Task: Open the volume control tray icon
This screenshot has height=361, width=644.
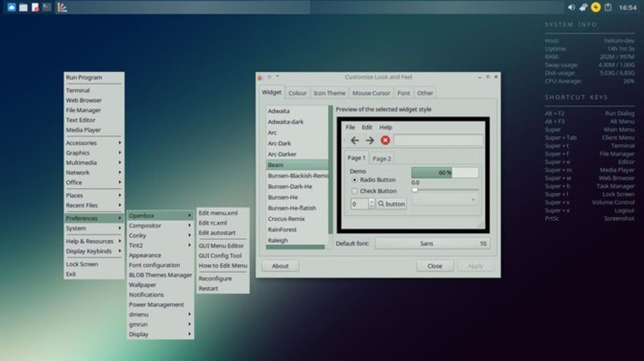Action: pos(571,7)
